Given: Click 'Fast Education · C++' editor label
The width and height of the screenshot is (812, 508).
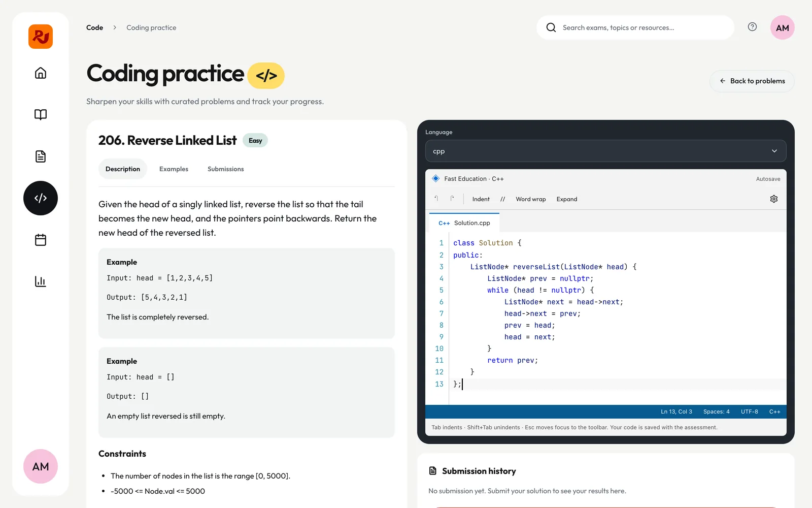Looking at the screenshot, I should point(474,179).
